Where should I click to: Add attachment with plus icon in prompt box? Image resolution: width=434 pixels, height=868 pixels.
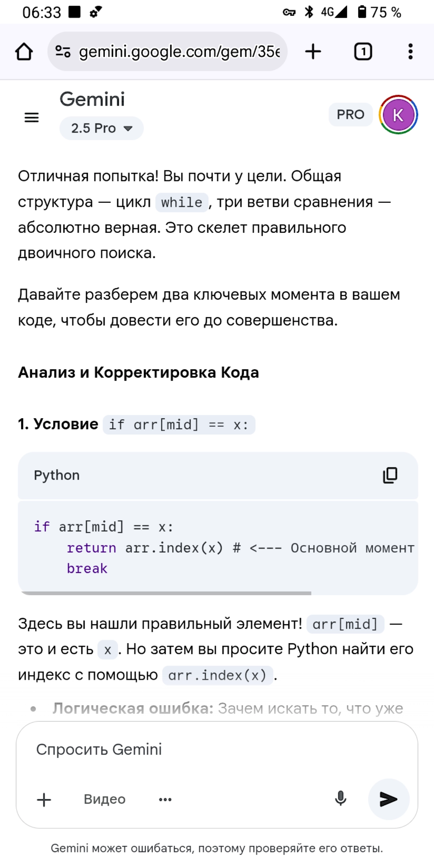tap(44, 799)
